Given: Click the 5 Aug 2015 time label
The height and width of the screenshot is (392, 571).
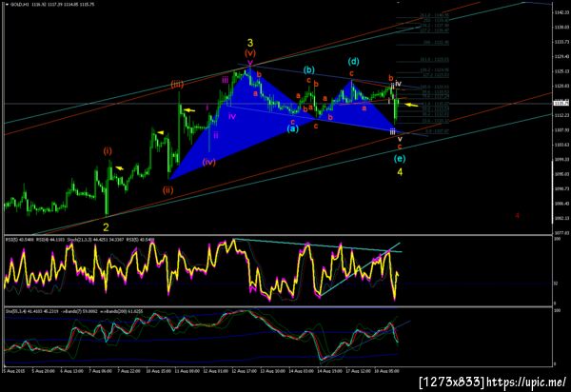Looking at the screenshot, I should (13, 371).
